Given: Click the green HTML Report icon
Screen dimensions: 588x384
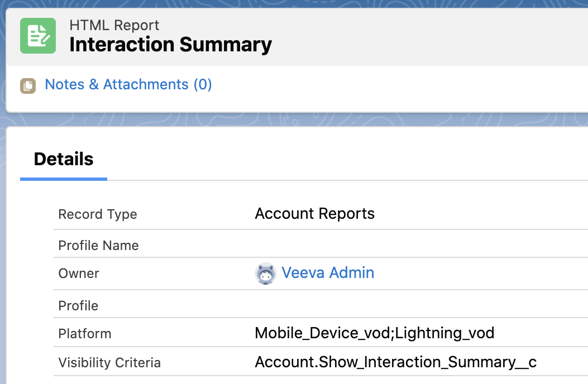Looking at the screenshot, I should point(38,36).
